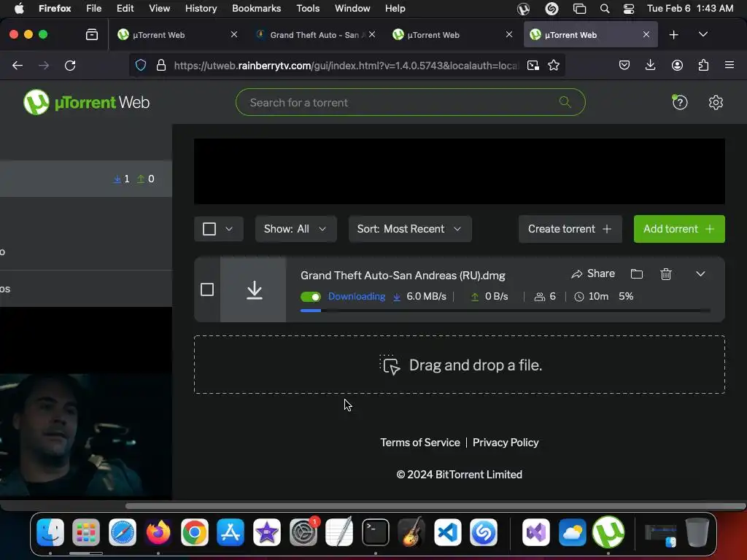
Task: Open a new browser tab with plus
Action: coord(673,35)
